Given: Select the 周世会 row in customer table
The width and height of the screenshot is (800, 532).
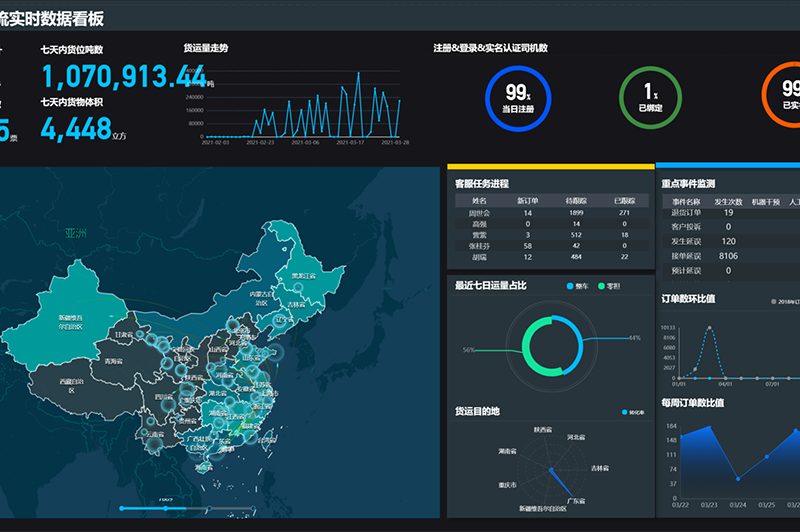Looking at the screenshot, I should tap(478, 213).
